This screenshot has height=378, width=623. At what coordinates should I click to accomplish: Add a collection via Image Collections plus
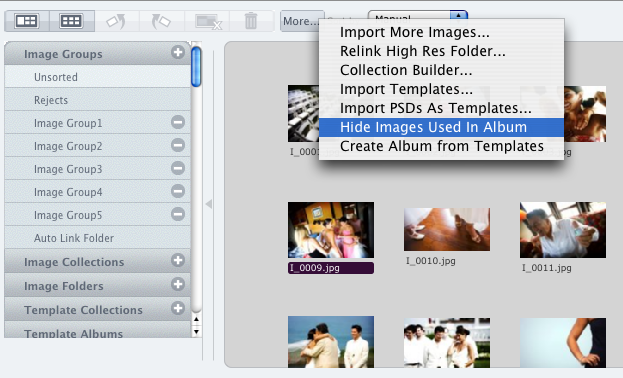pyautogui.click(x=178, y=260)
